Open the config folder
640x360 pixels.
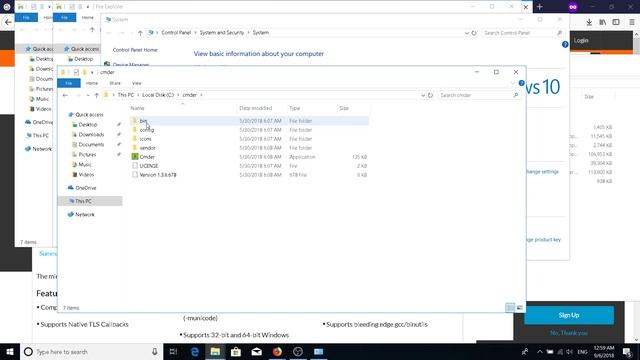(x=146, y=130)
